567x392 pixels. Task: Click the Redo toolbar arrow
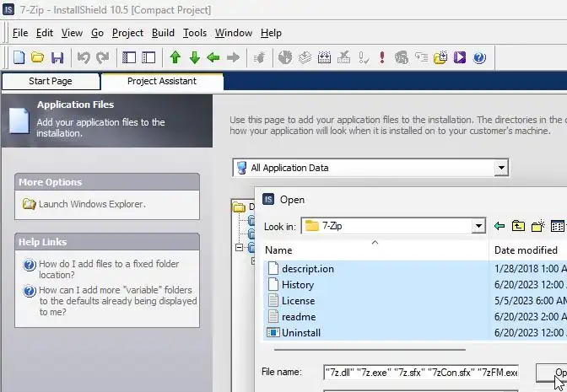point(103,57)
